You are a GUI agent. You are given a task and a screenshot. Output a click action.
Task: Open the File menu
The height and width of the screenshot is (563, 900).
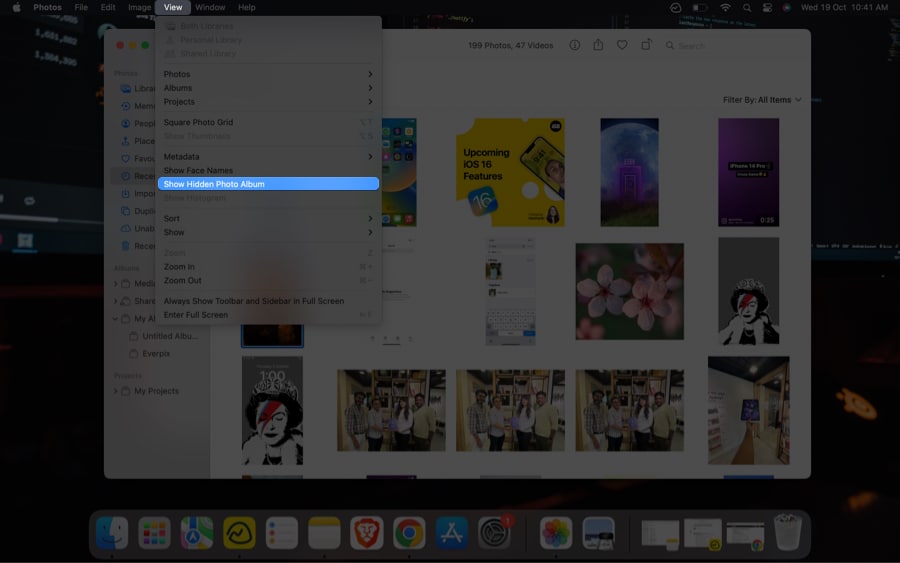pos(81,7)
